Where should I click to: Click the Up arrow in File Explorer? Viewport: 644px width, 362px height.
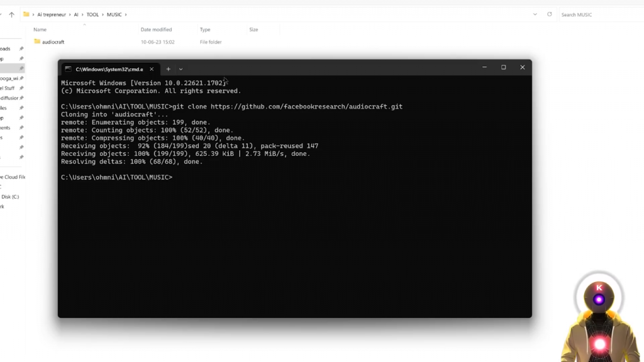pos(11,14)
